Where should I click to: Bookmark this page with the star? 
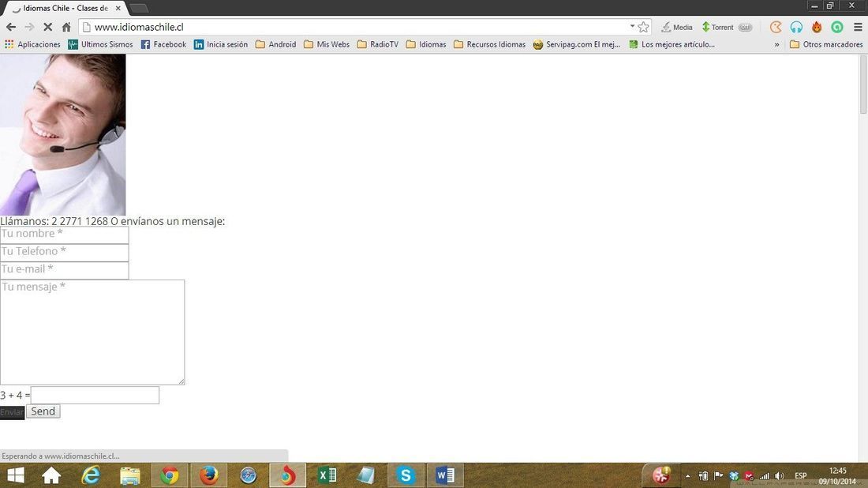coord(643,27)
